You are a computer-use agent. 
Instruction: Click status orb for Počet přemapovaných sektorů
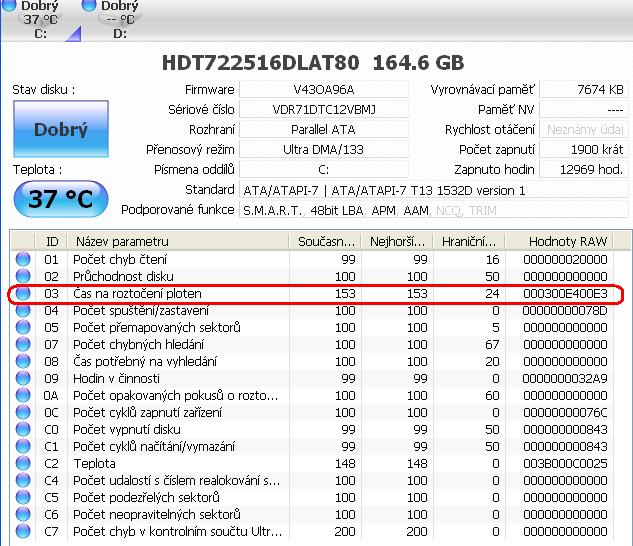(x=23, y=327)
